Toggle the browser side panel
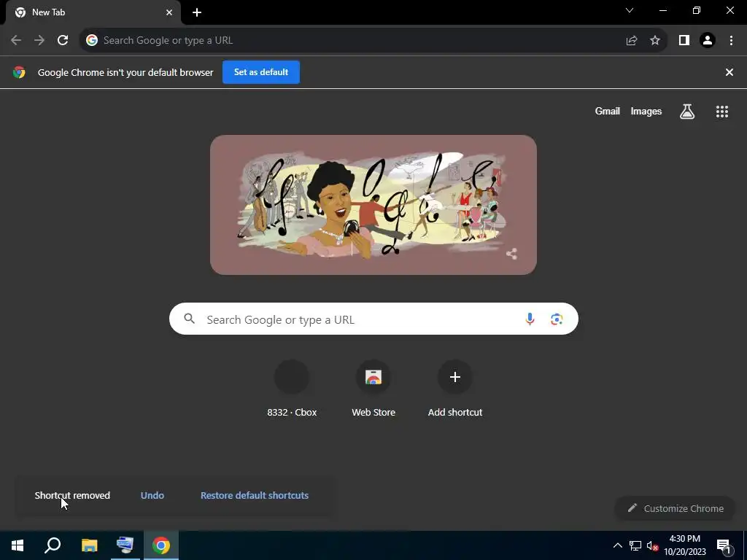This screenshot has width=747, height=560. pyautogui.click(x=684, y=41)
